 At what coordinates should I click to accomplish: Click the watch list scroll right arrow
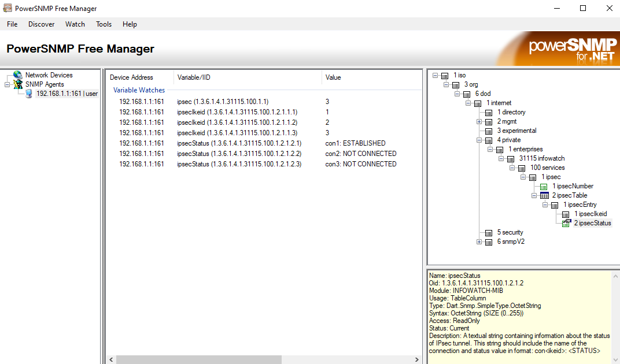416,359
